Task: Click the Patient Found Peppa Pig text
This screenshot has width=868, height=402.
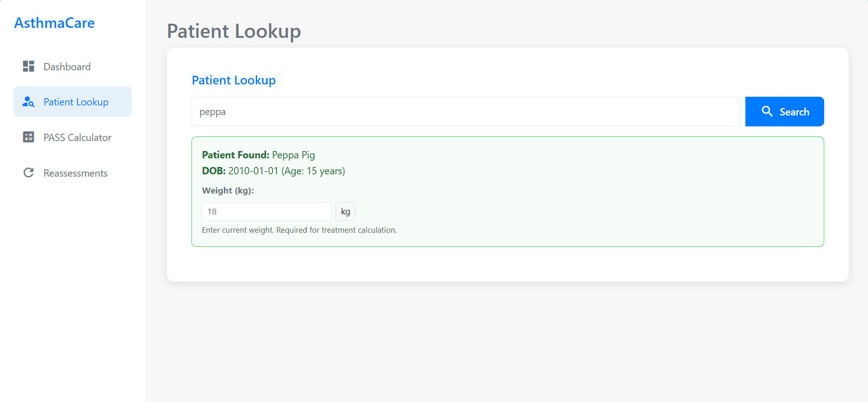Action: point(258,155)
